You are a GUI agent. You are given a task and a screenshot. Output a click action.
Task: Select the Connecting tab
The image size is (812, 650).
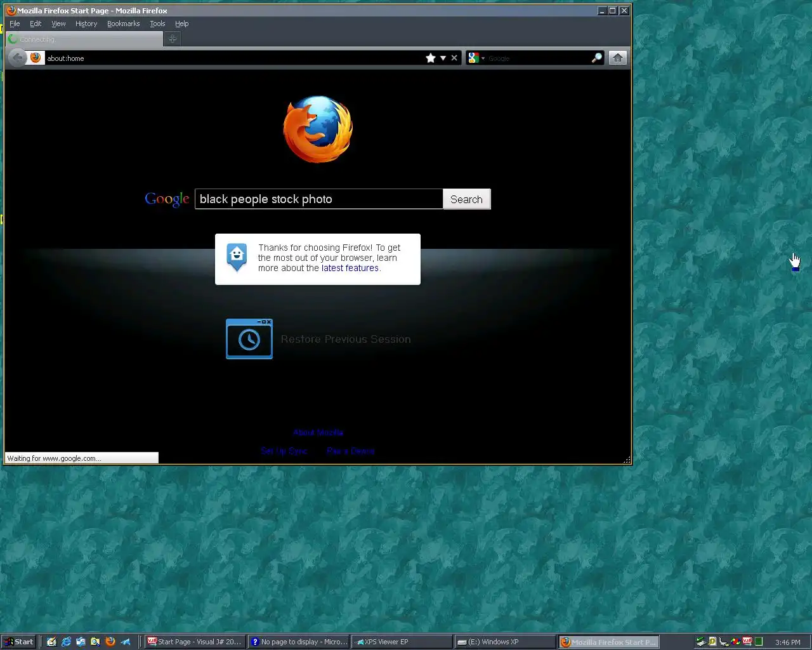point(84,39)
